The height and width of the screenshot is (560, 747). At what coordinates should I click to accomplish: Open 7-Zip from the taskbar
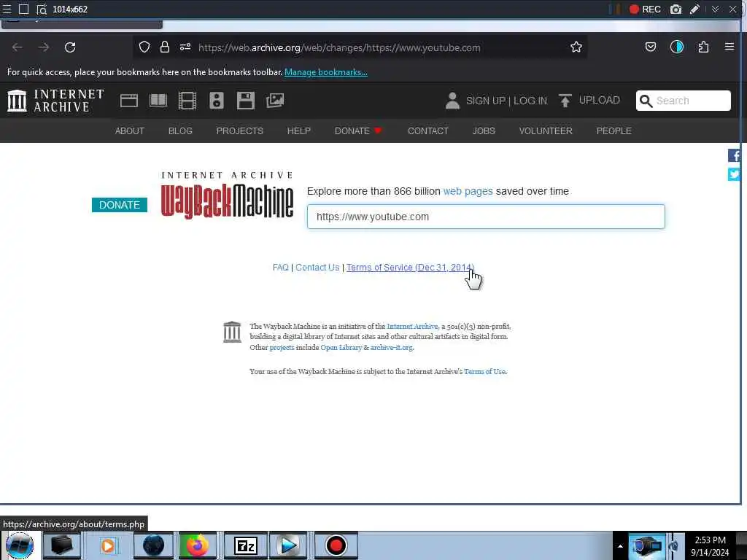click(246, 545)
